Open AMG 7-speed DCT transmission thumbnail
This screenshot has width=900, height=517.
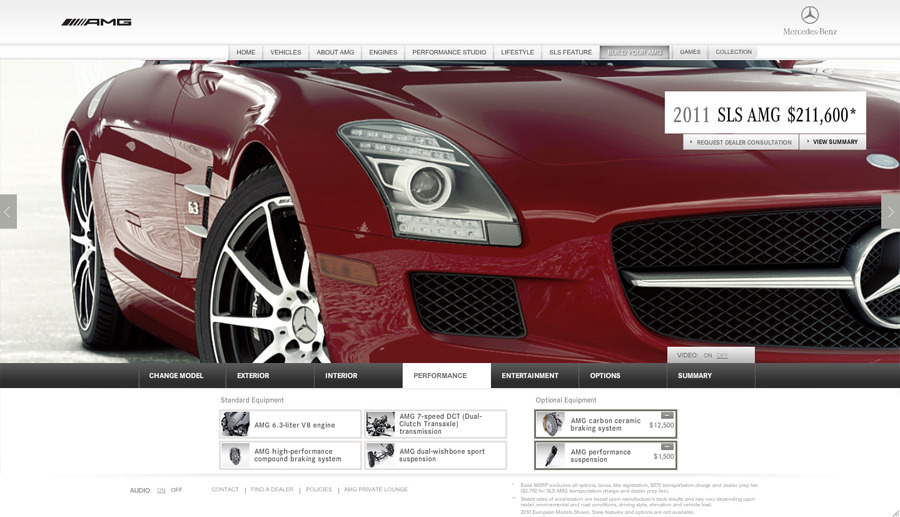click(x=380, y=425)
